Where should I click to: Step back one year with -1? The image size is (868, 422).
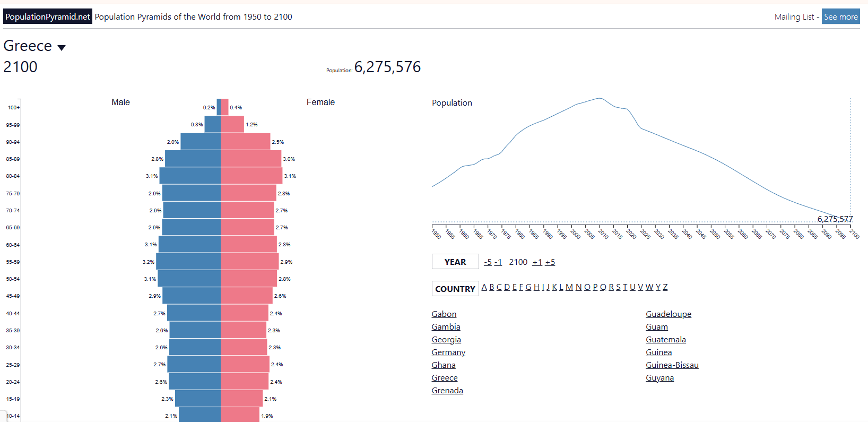coord(498,262)
